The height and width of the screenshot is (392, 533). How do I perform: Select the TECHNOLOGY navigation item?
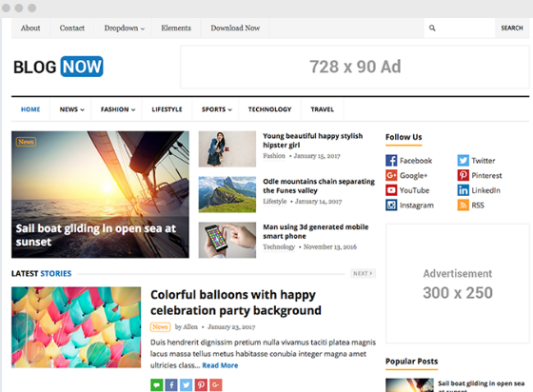click(x=270, y=109)
